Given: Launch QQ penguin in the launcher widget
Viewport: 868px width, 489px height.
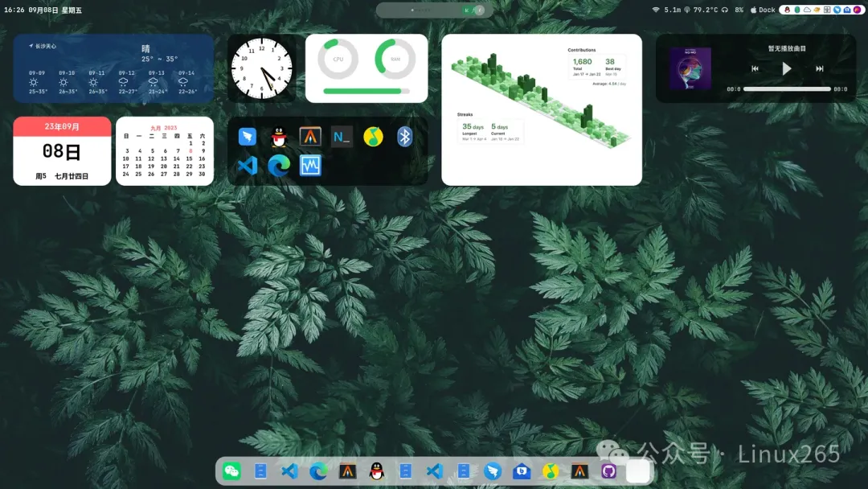Looking at the screenshot, I should click(279, 137).
